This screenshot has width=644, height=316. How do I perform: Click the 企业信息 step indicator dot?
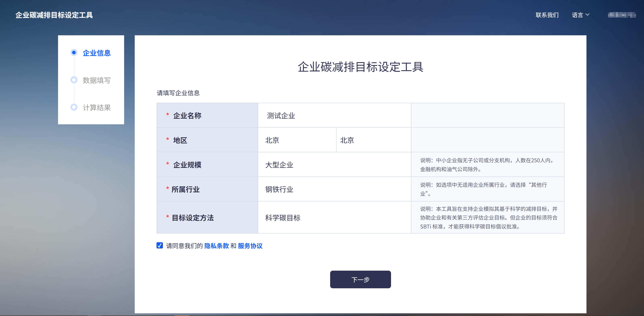74,53
